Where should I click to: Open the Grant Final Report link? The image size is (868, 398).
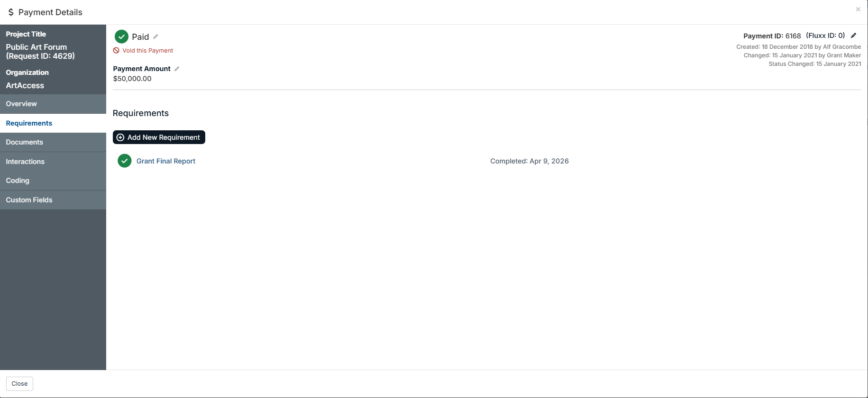click(166, 161)
